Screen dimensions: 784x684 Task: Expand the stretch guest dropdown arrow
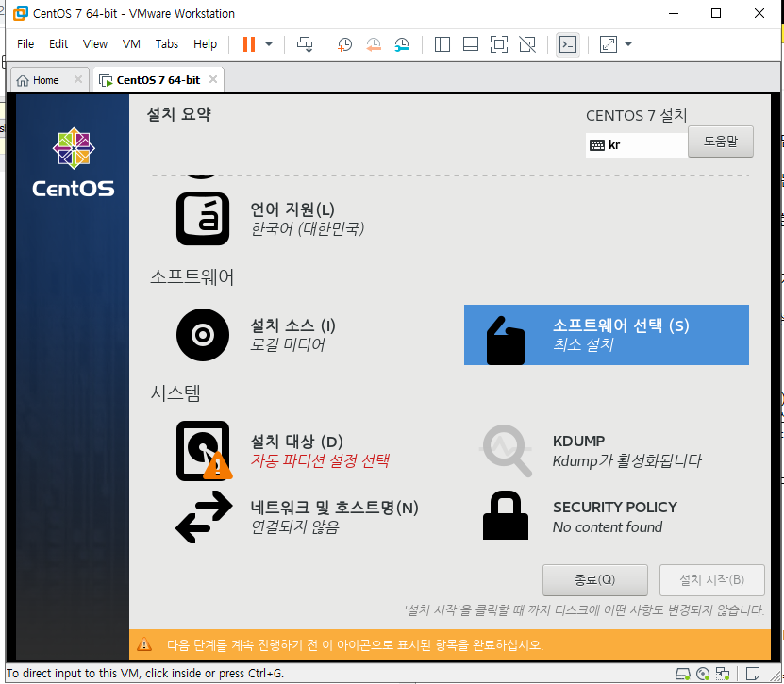point(628,44)
